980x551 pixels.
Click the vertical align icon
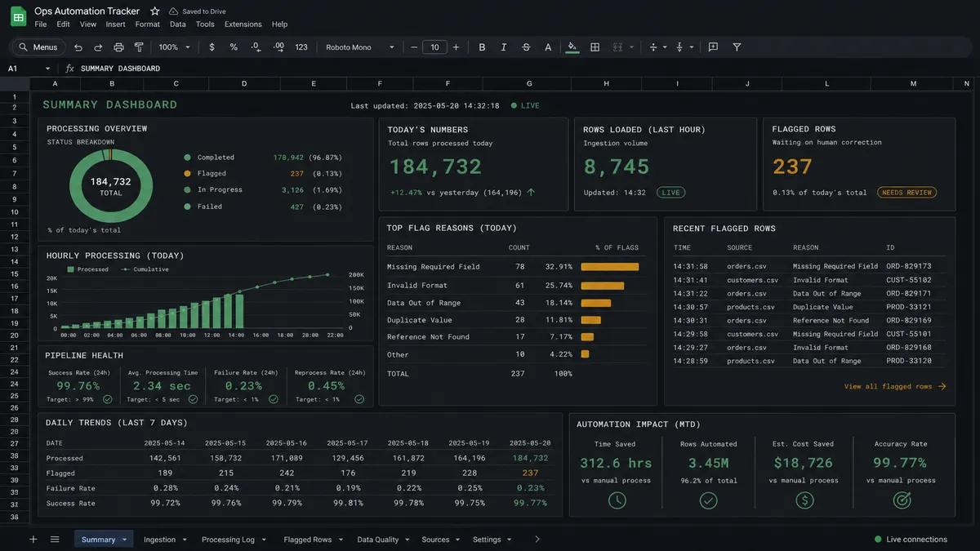679,47
